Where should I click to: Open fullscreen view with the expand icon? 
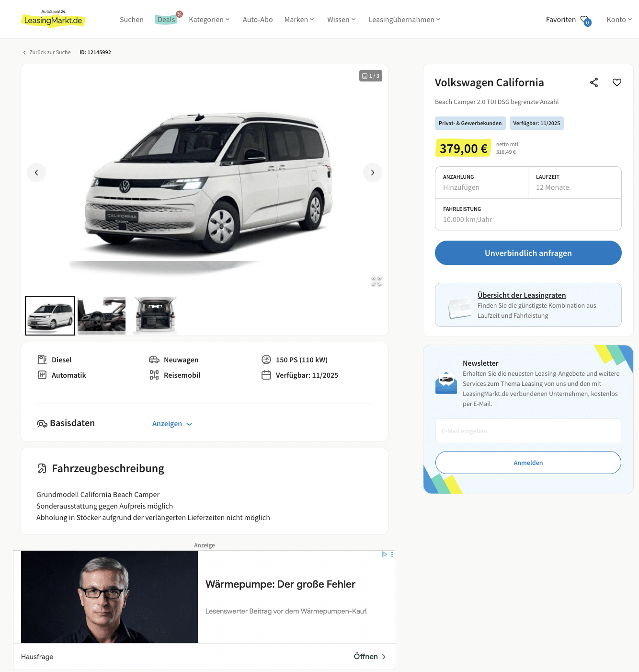pos(377,281)
